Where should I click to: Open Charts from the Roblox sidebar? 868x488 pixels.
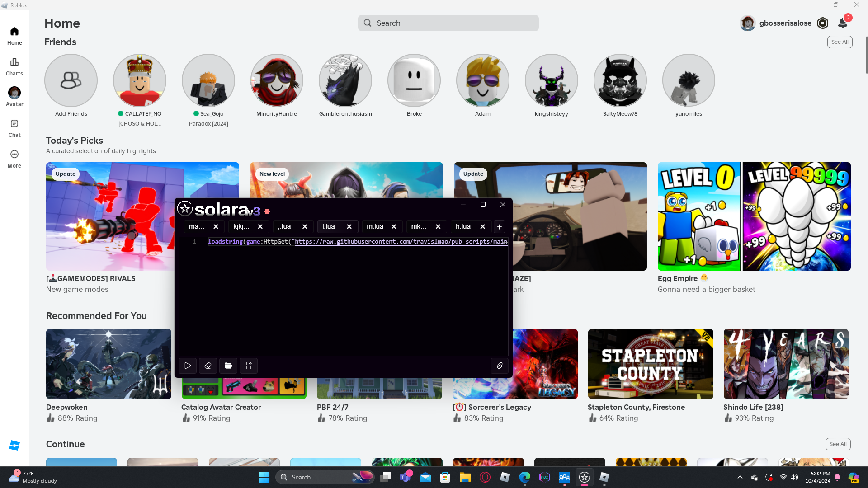click(x=14, y=66)
